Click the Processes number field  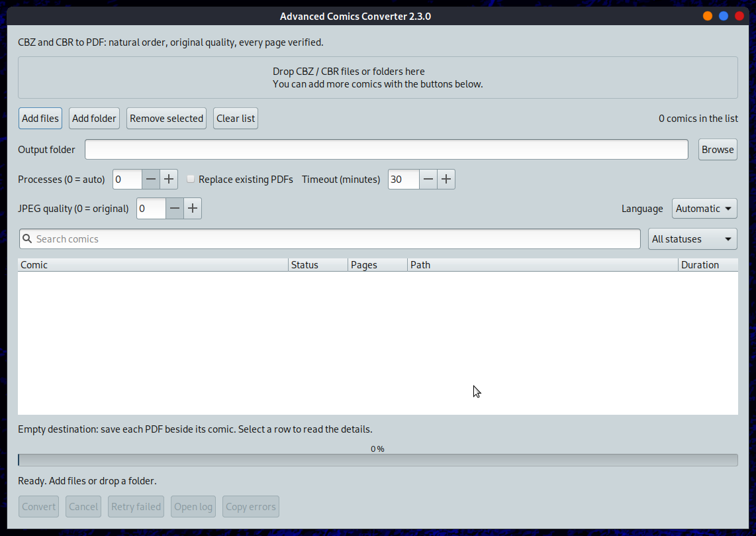[127, 180]
